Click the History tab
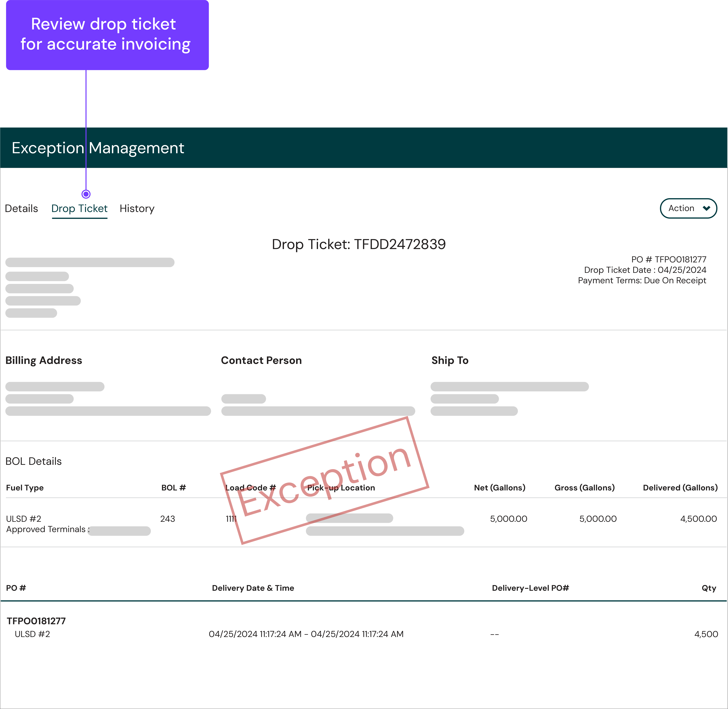Screen dimensions: 728x709 click(x=137, y=208)
